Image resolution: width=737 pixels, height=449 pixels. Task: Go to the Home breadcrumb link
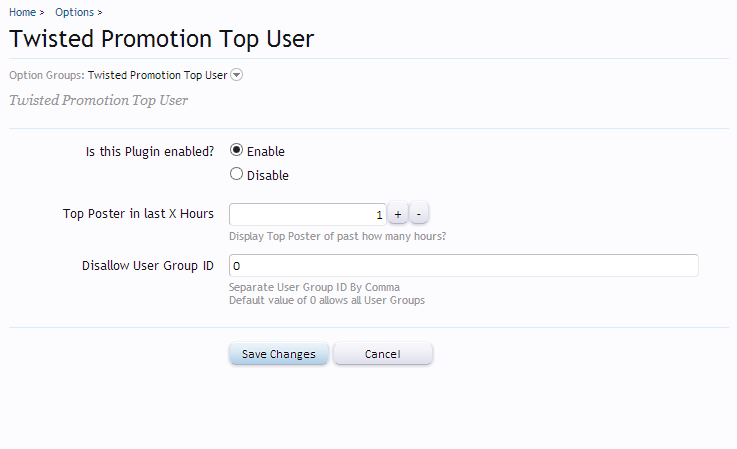pos(23,12)
